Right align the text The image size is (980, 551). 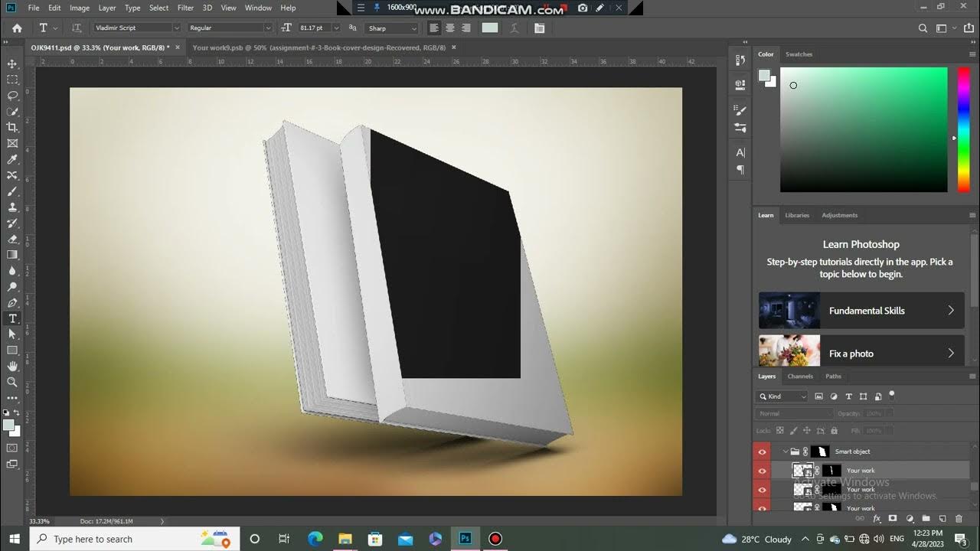(x=465, y=28)
